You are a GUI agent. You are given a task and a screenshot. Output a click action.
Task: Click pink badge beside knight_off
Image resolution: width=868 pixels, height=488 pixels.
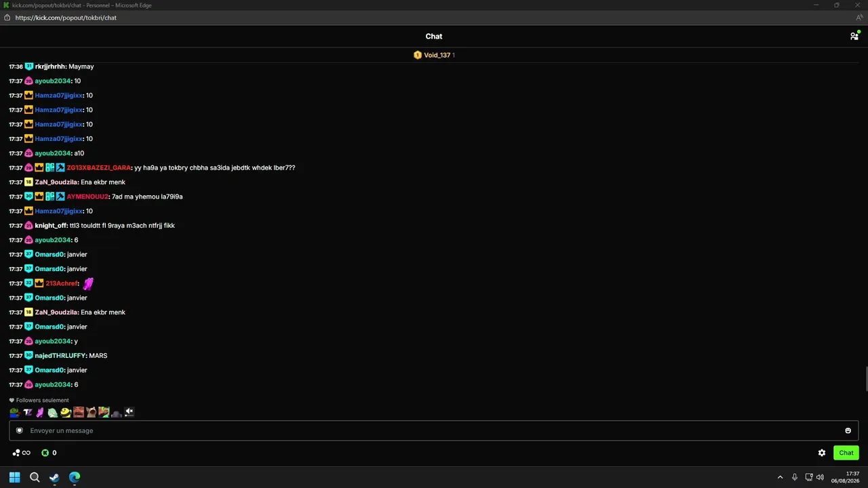[28, 226]
